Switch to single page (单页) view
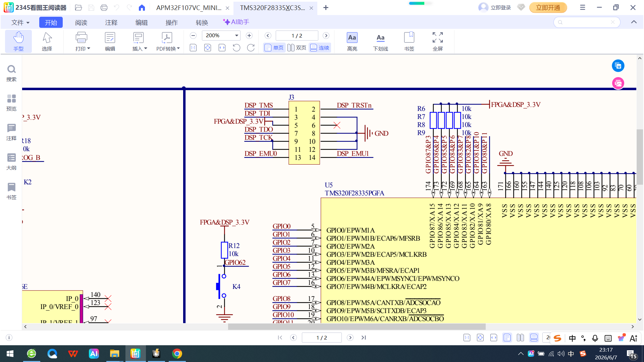 pos(274,48)
